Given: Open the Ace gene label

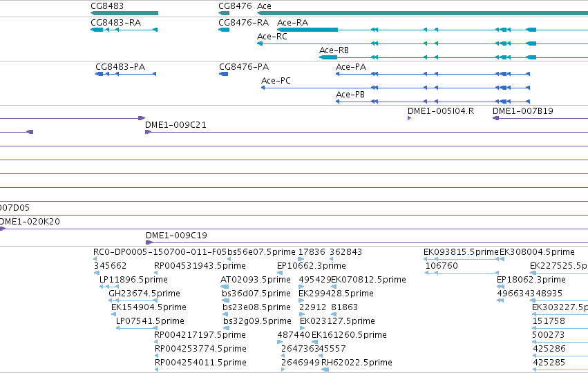Looking at the screenshot, I should pyautogui.click(x=264, y=6).
